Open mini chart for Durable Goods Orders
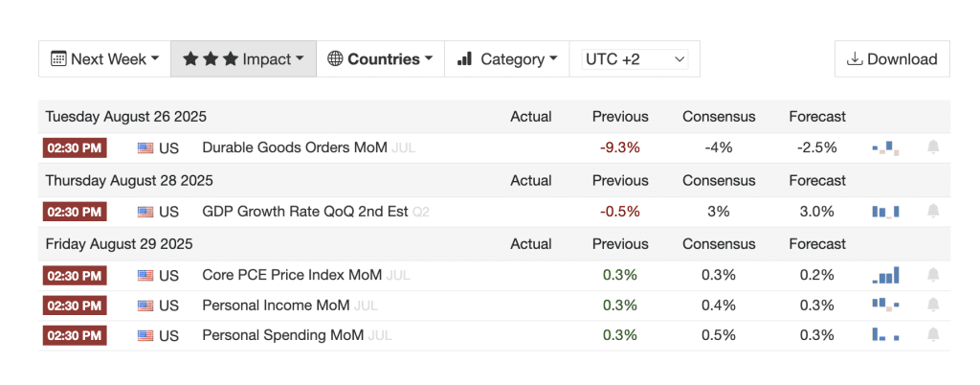Screen dimensions: 980x385 885,148
